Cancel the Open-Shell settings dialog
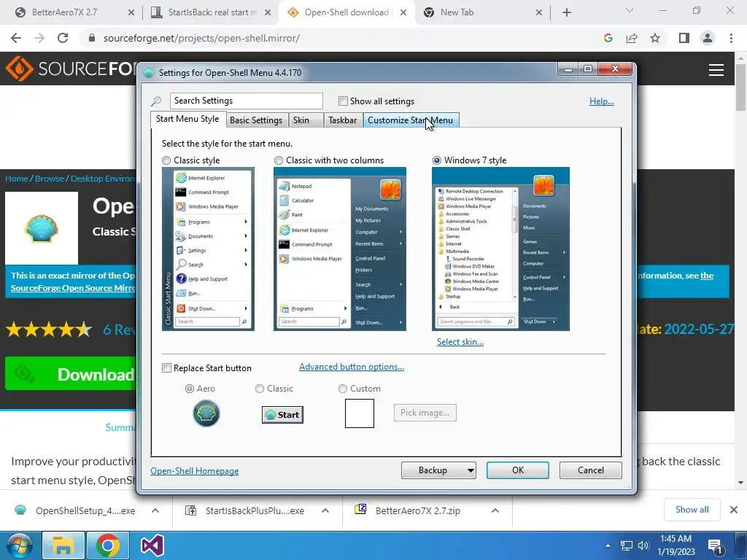This screenshot has height=560, width=747. coord(591,470)
